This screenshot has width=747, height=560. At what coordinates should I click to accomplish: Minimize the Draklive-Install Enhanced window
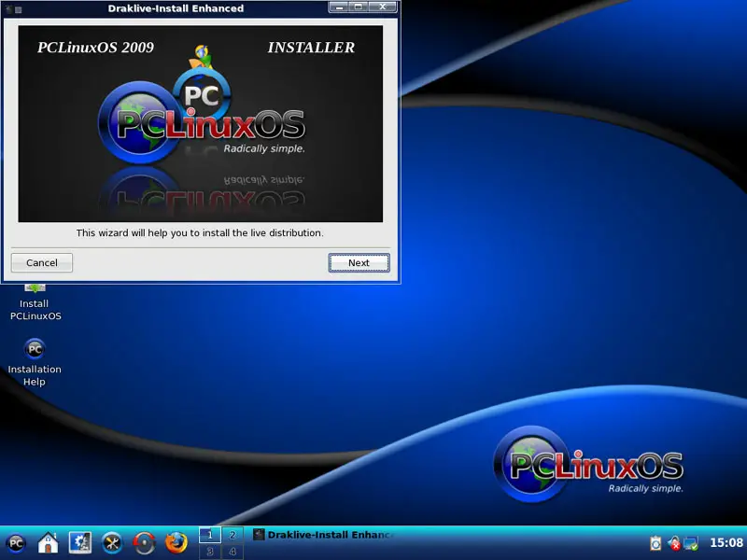pos(339,7)
